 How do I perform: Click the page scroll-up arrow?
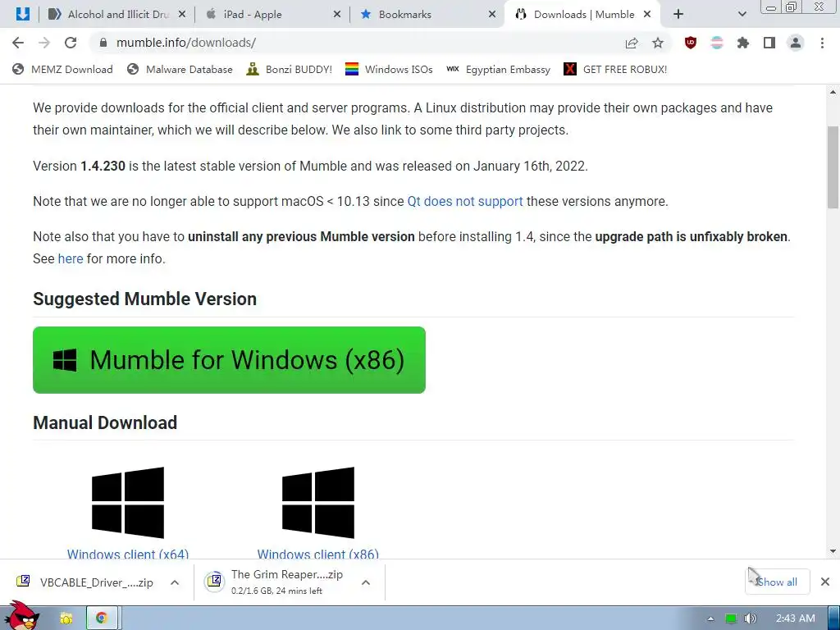click(833, 92)
